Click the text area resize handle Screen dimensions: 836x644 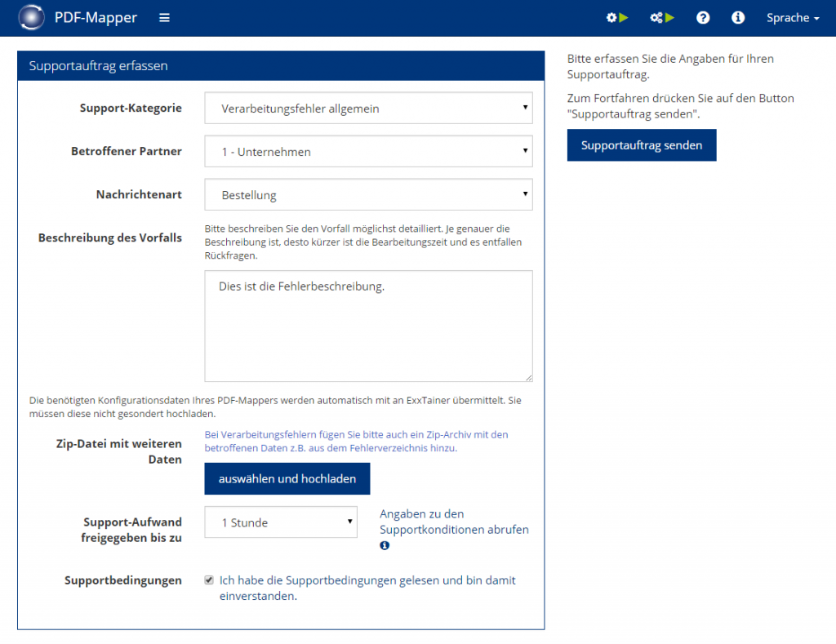[528, 377]
